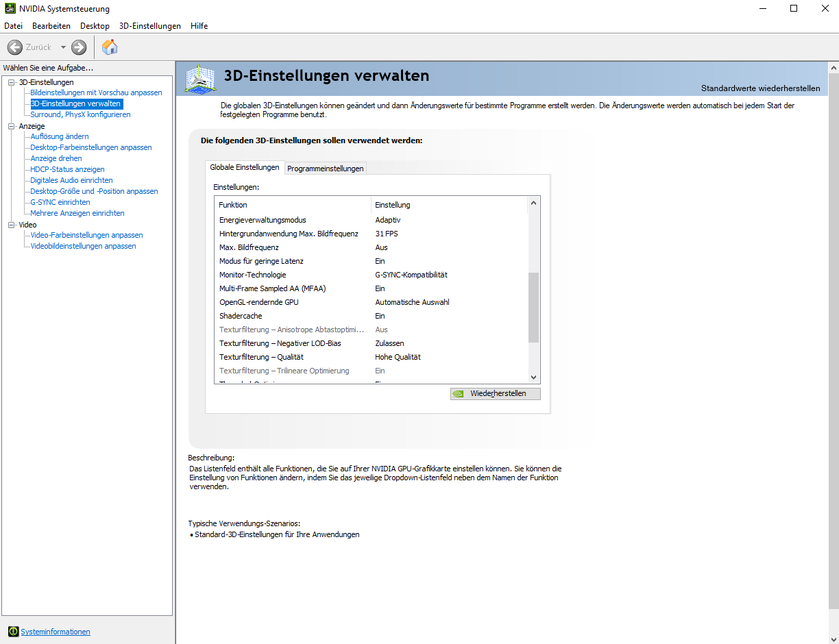The width and height of the screenshot is (839, 644).
Task: Click Standardwerte wiederherstellen link
Action: (x=760, y=88)
